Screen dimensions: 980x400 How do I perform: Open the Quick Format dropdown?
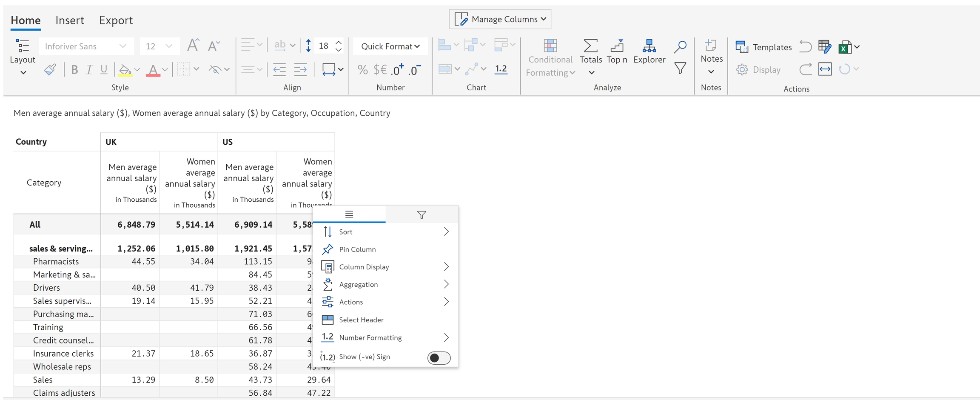click(x=390, y=46)
